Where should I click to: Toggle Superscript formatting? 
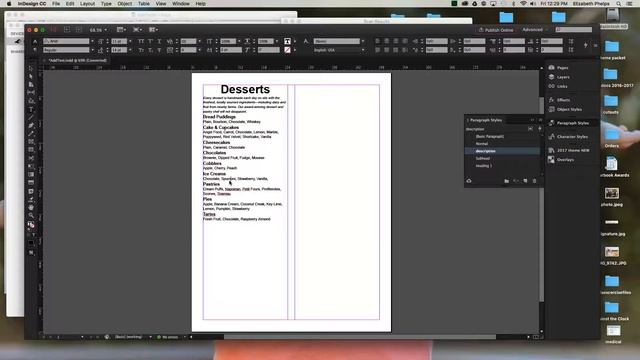(x=151, y=41)
